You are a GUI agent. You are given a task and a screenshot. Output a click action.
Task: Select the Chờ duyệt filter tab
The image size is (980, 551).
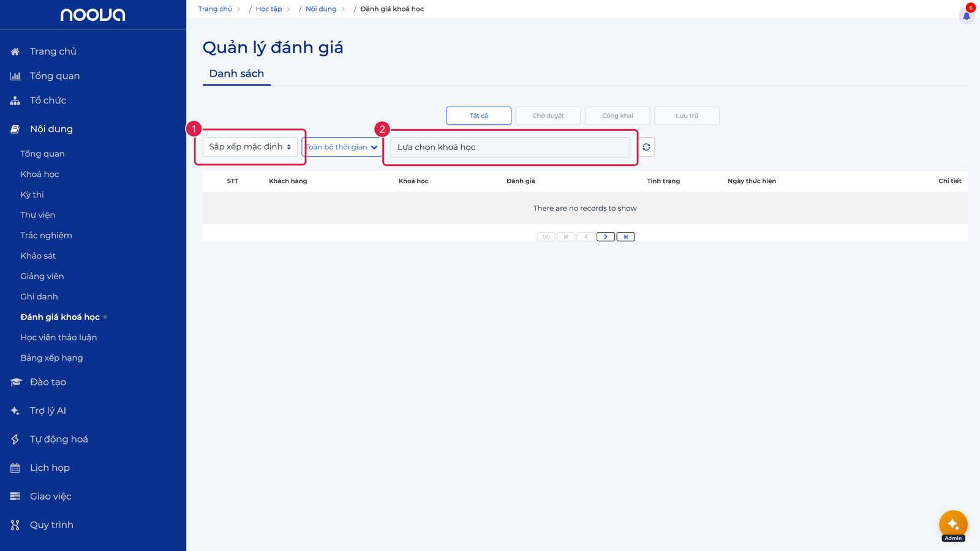point(548,116)
